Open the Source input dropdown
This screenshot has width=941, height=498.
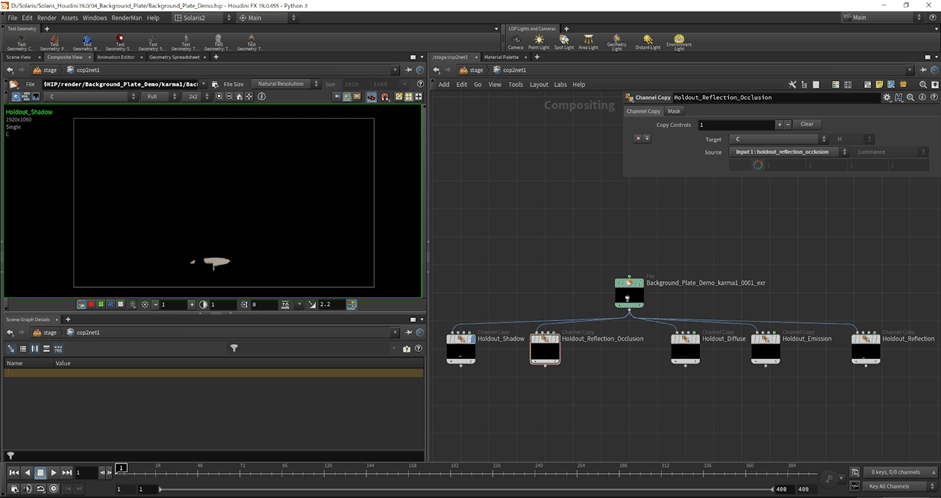point(789,152)
